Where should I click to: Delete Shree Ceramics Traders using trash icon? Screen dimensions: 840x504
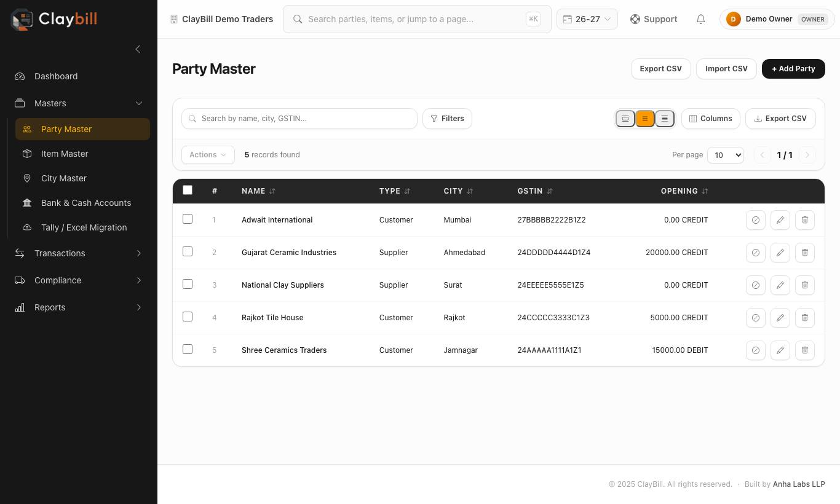804,350
